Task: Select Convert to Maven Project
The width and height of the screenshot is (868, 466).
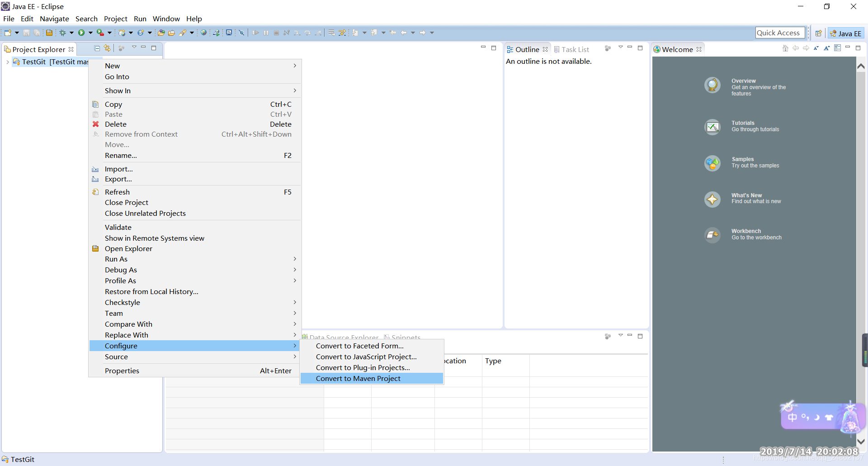Action: click(372, 378)
